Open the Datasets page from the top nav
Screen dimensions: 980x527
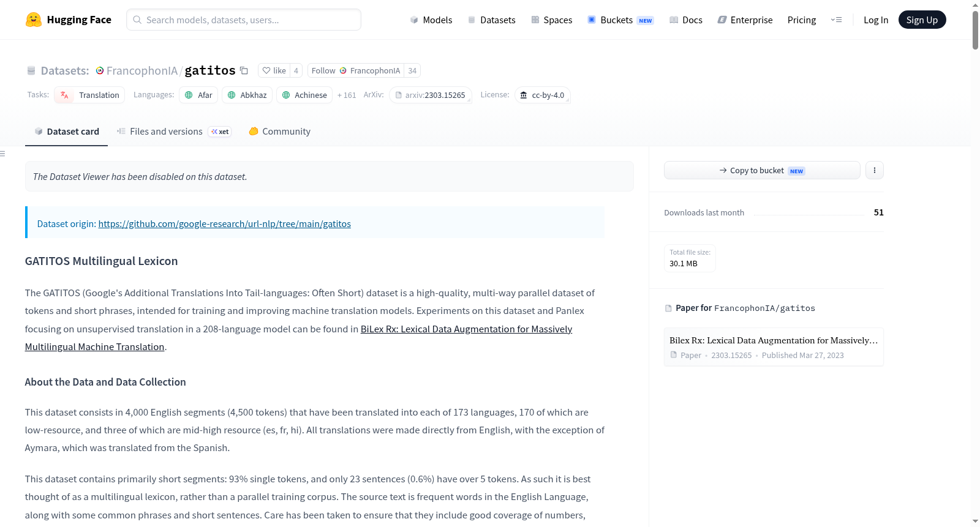(x=492, y=20)
